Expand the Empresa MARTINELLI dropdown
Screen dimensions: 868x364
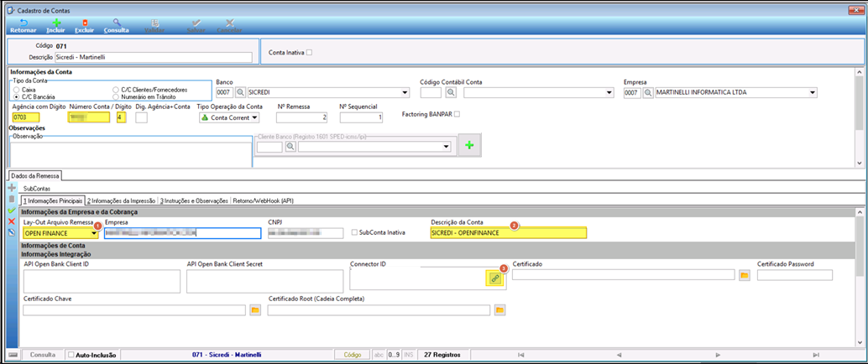click(813, 92)
